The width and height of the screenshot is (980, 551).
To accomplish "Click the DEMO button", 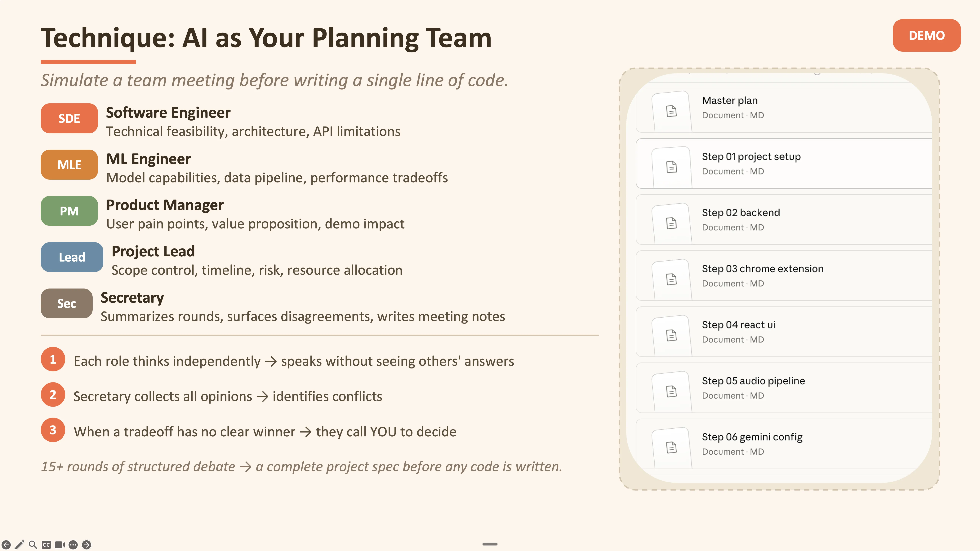I will (926, 35).
